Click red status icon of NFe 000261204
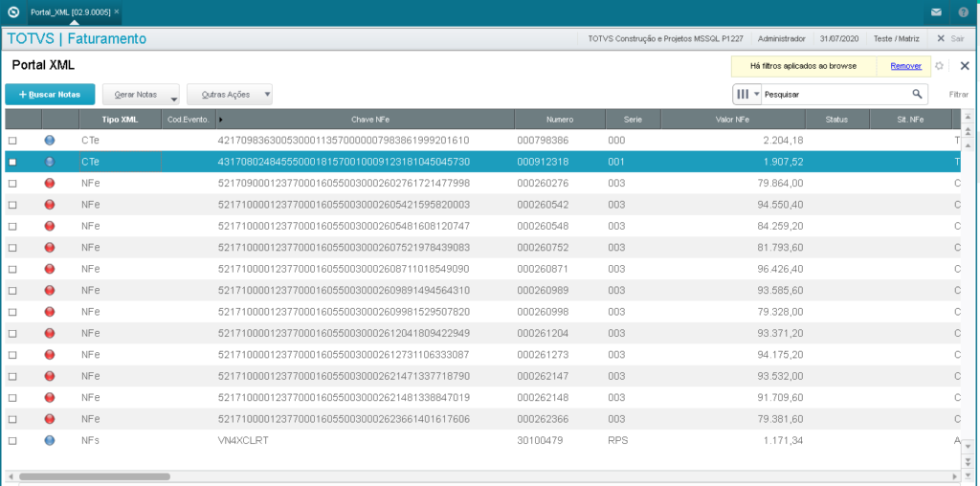 coord(50,333)
